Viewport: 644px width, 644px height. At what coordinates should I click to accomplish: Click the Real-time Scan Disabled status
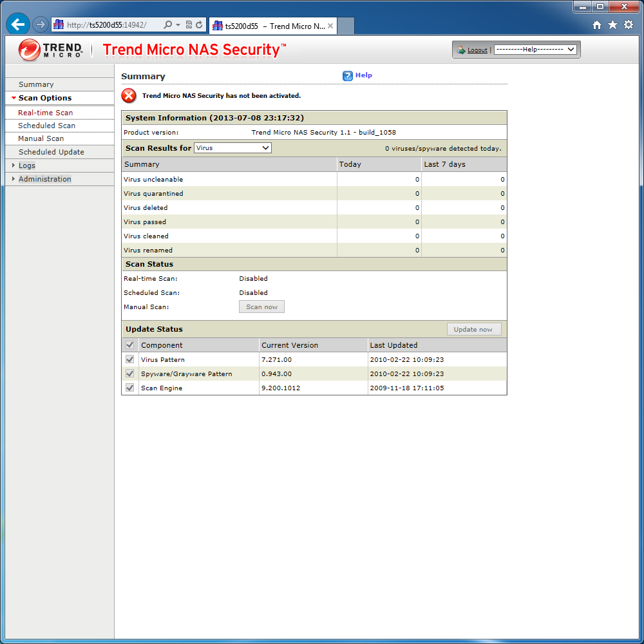click(x=253, y=278)
